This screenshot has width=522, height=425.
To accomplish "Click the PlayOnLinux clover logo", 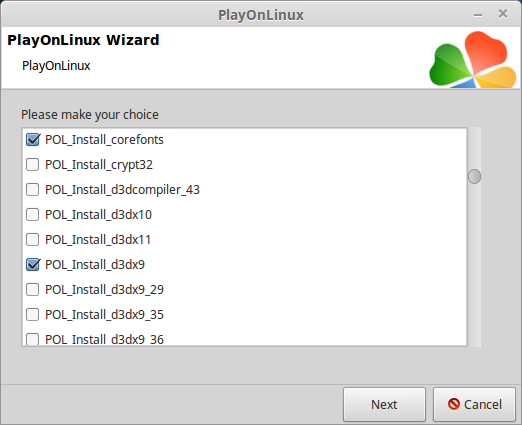I will [473, 60].
